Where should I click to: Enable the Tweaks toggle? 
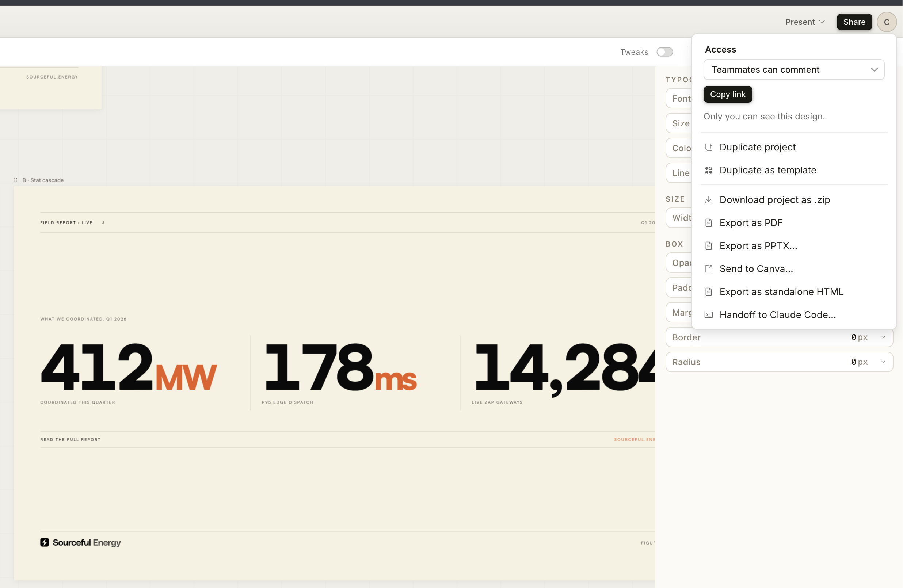[664, 52]
